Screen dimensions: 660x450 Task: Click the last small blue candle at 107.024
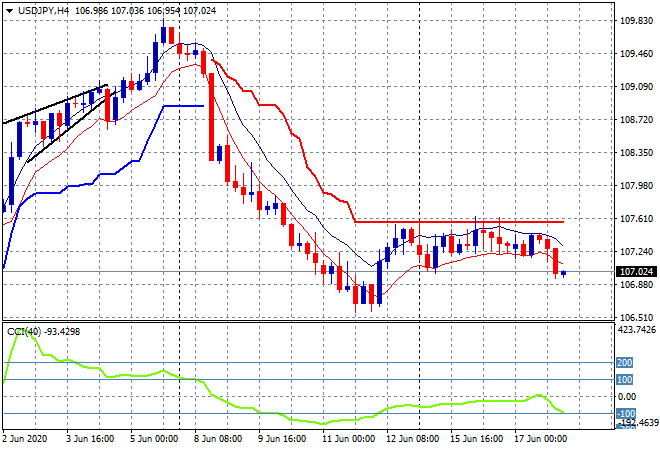pos(564,273)
